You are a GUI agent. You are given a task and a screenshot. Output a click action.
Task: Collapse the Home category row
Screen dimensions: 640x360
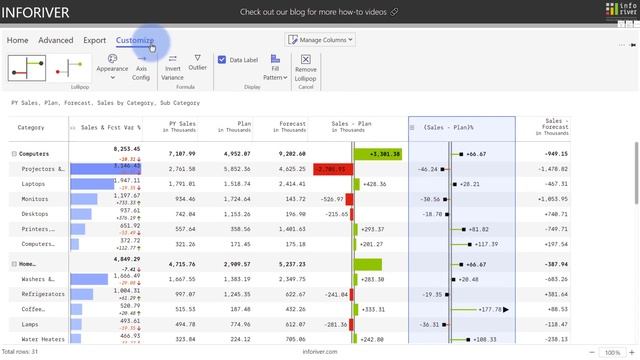[x=14, y=264]
